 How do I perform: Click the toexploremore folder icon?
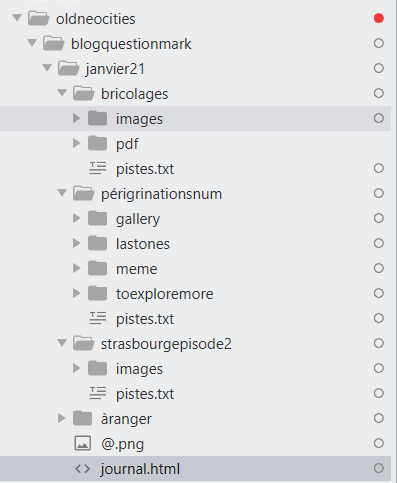point(98,293)
